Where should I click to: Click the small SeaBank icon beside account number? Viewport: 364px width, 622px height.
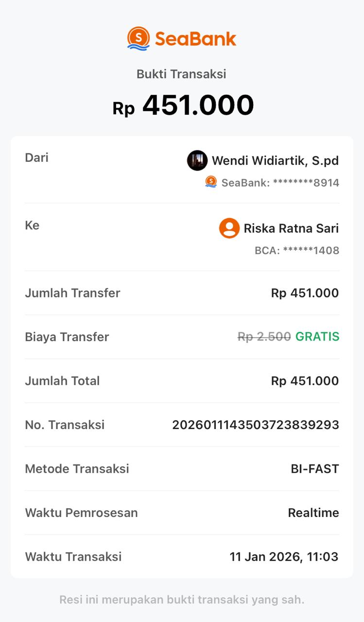click(x=211, y=182)
